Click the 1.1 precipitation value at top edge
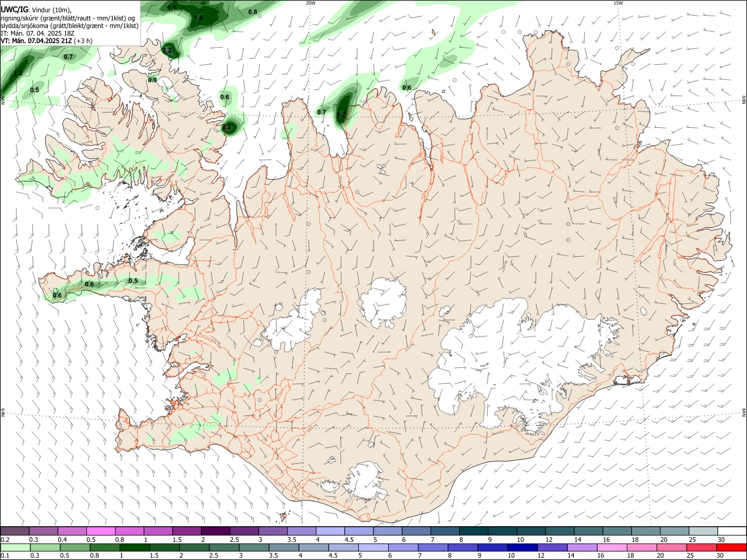The width and height of the screenshot is (747, 560). (x=172, y=8)
